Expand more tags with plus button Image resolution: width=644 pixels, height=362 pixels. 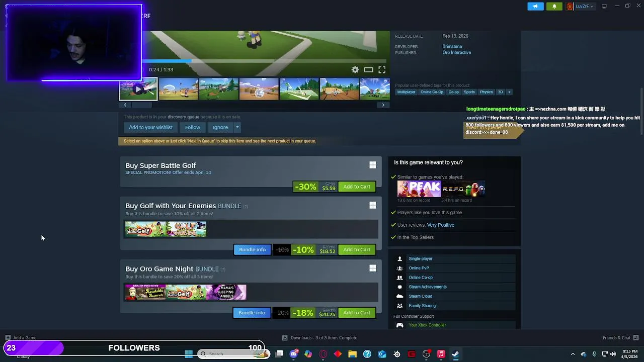tap(509, 92)
